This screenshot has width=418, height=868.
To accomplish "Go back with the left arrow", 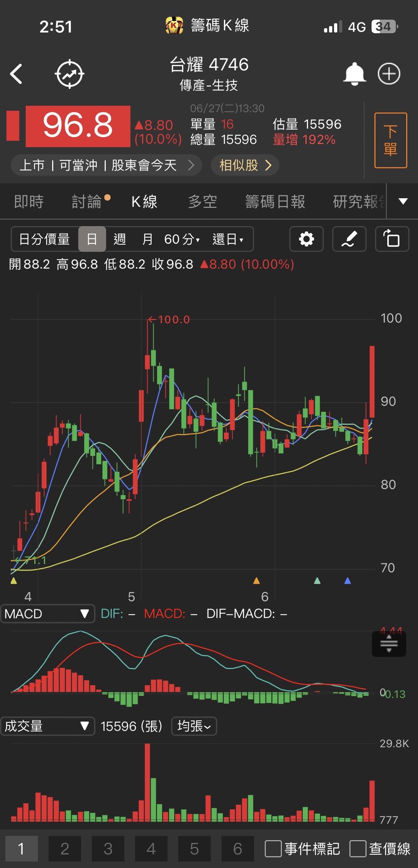I will coord(16,74).
